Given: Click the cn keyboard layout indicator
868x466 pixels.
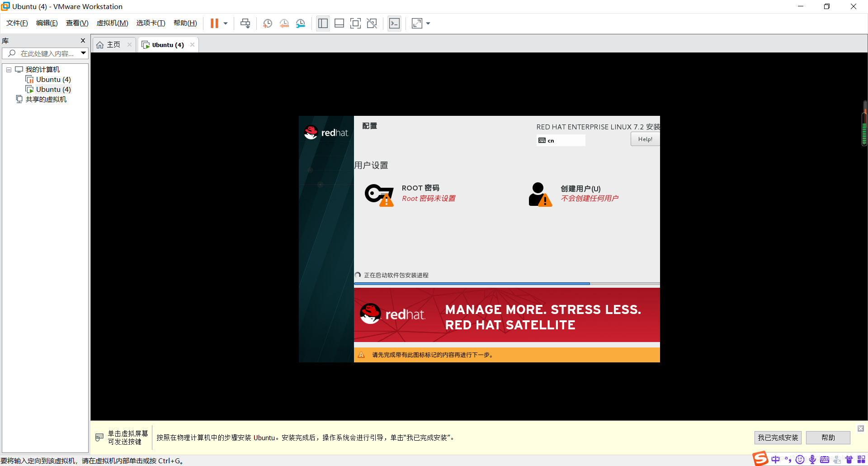Looking at the screenshot, I should pyautogui.click(x=561, y=141).
